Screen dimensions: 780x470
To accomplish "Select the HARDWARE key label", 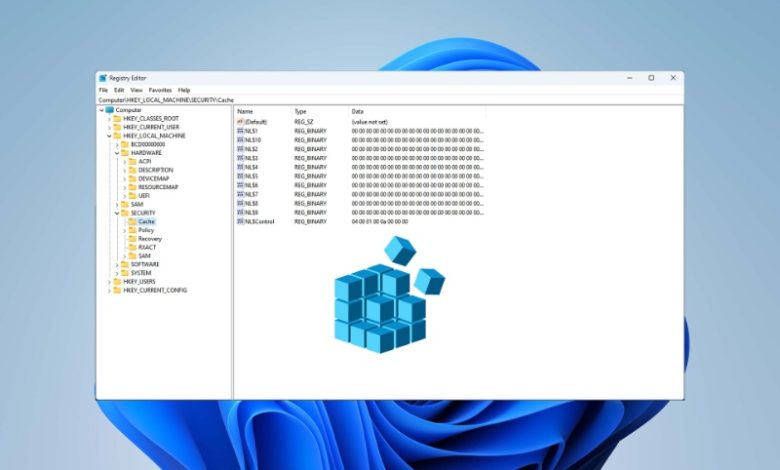I will click(146, 153).
